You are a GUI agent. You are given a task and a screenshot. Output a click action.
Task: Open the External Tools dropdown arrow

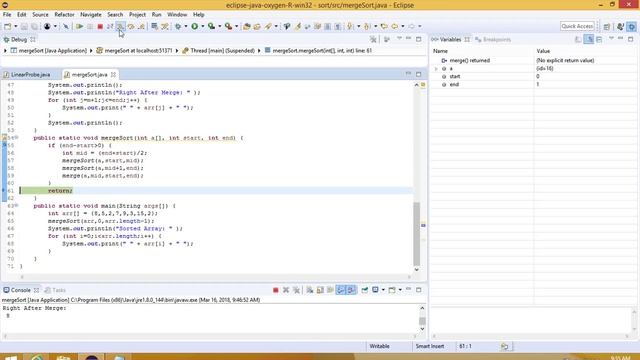point(236,27)
